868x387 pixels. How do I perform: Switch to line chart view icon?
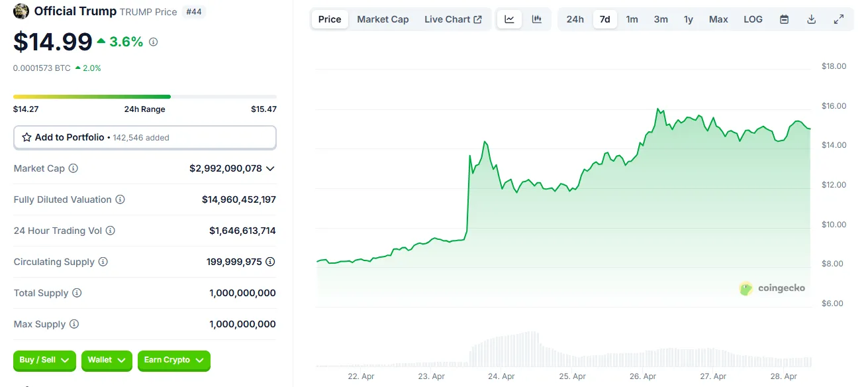coord(509,19)
